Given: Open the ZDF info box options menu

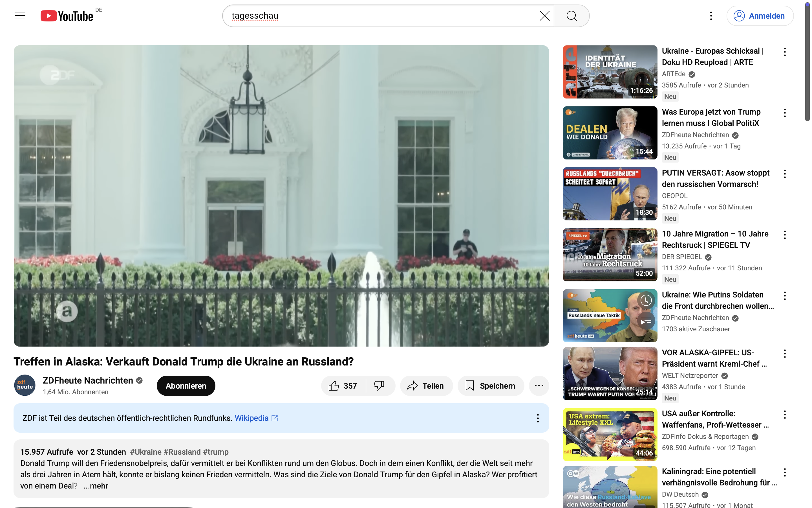Looking at the screenshot, I should click(x=538, y=418).
